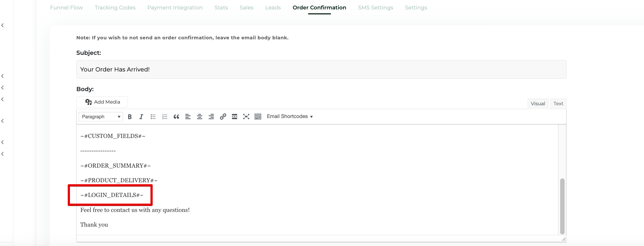Click the Subject input field
The height and width of the screenshot is (246, 644).
(x=321, y=70)
